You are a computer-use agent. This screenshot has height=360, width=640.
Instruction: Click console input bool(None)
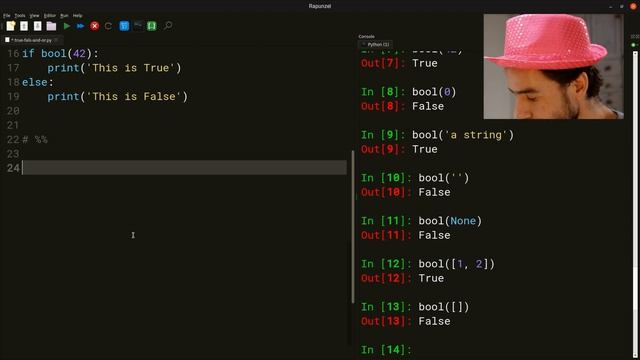[x=450, y=221]
